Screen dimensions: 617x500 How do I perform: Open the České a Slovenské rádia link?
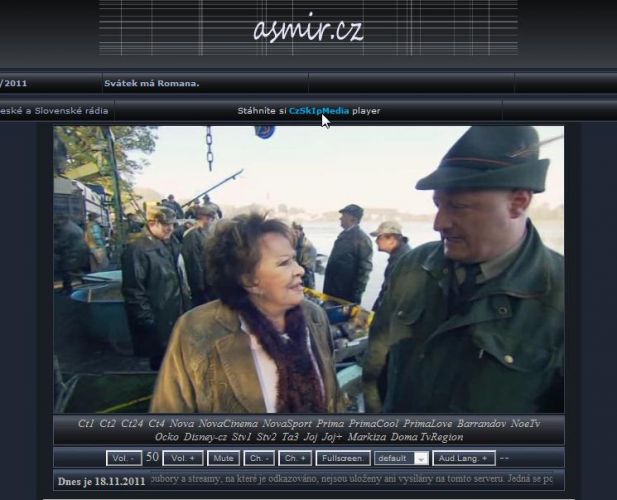click(54, 111)
